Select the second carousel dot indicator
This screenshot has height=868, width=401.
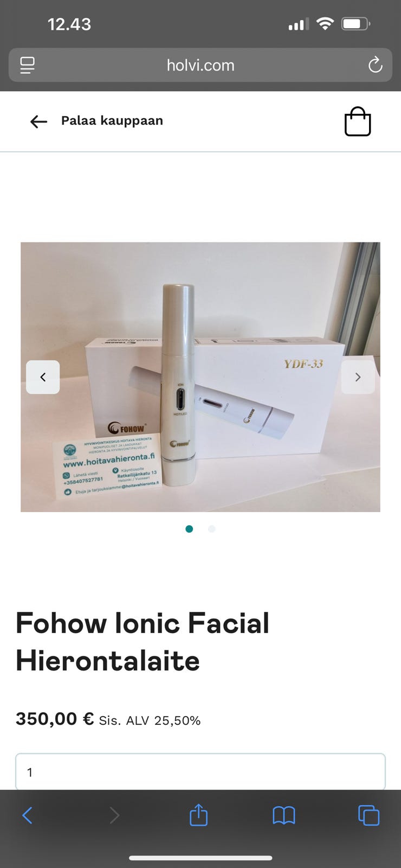pyautogui.click(x=211, y=529)
